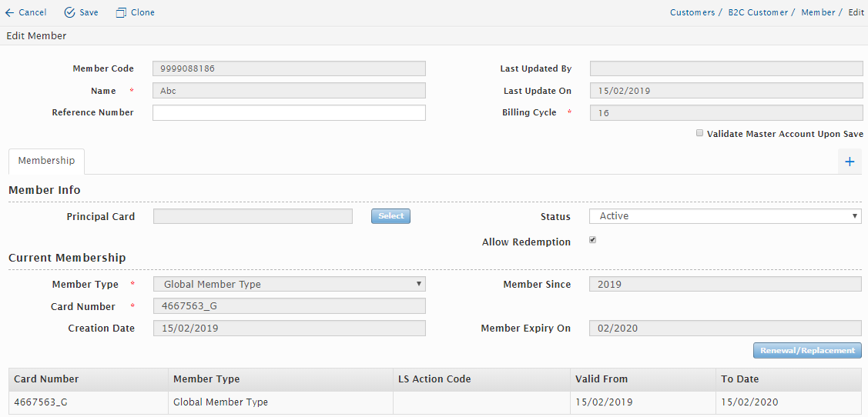This screenshot has width=868, height=417.
Task: Go to B2C Customer breadcrumb
Action: pyautogui.click(x=758, y=13)
